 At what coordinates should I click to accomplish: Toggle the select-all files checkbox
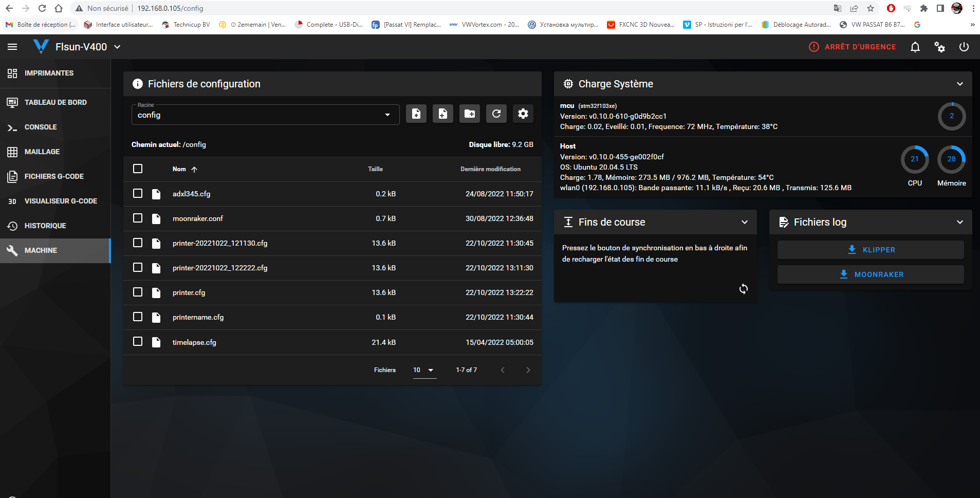point(138,169)
